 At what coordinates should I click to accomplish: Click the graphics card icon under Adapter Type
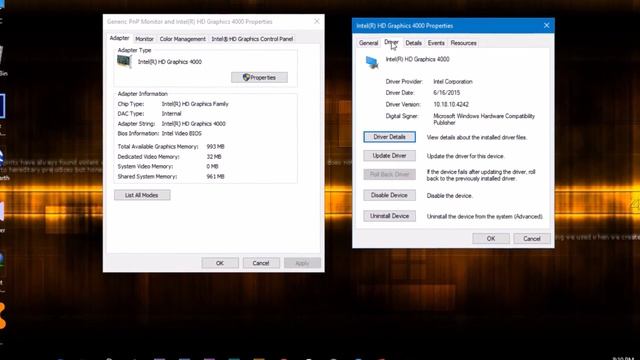124,62
